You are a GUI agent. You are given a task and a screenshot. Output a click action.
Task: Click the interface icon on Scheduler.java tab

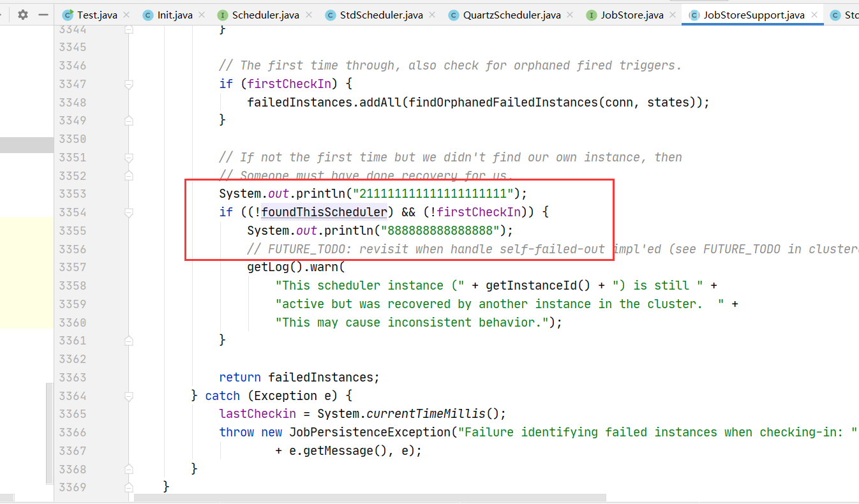click(x=222, y=15)
